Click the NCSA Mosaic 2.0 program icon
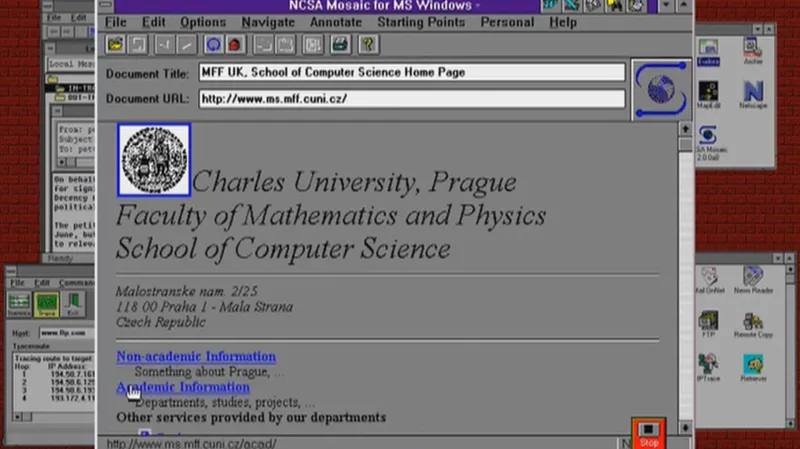 click(x=708, y=143)
